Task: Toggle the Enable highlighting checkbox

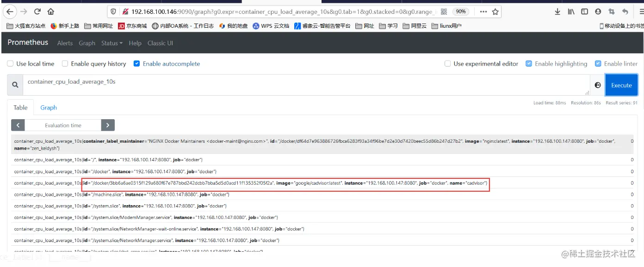Action: [x=529, y=64]
